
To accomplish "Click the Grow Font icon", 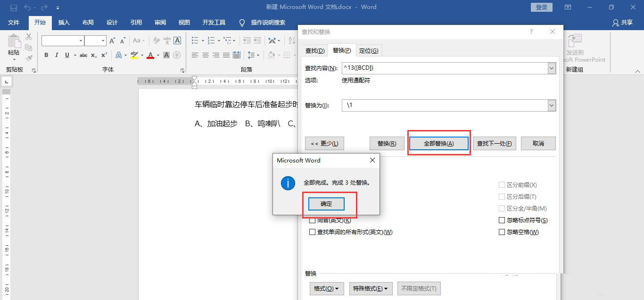I will [x=112, y=41].
